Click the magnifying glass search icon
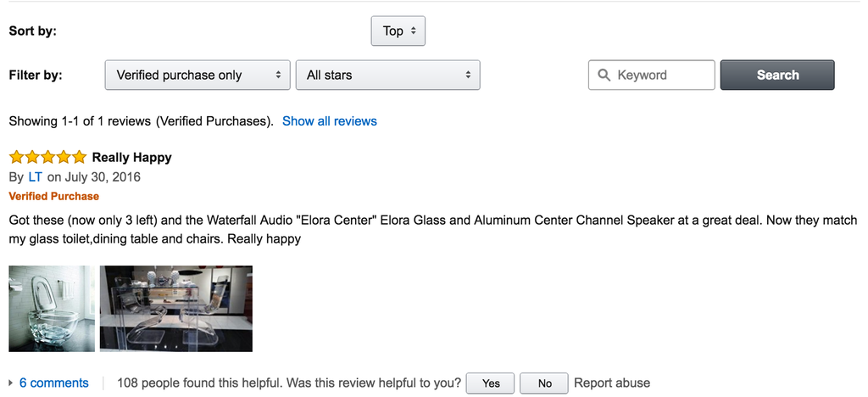 tap(604, 75)
